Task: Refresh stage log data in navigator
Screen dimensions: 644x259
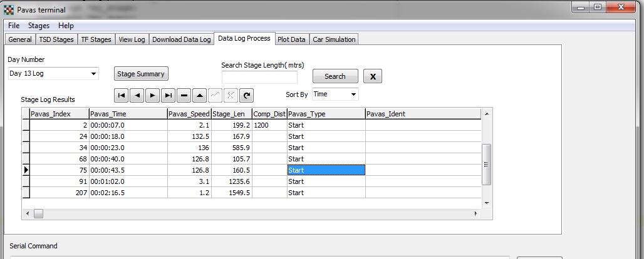Action: pos(247,96)
